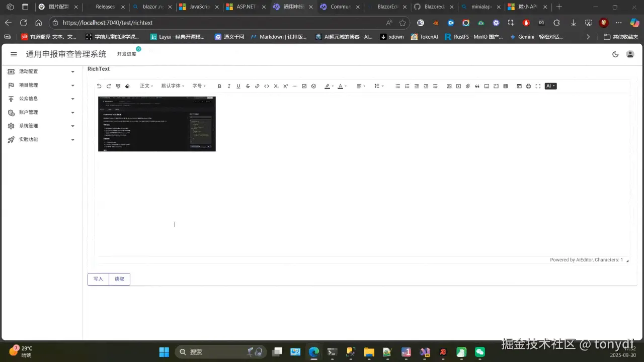The height and width of the screenshot is (362, 644).
Task: Toggle the hamburger navigation menu
Action: pos(14,54)
